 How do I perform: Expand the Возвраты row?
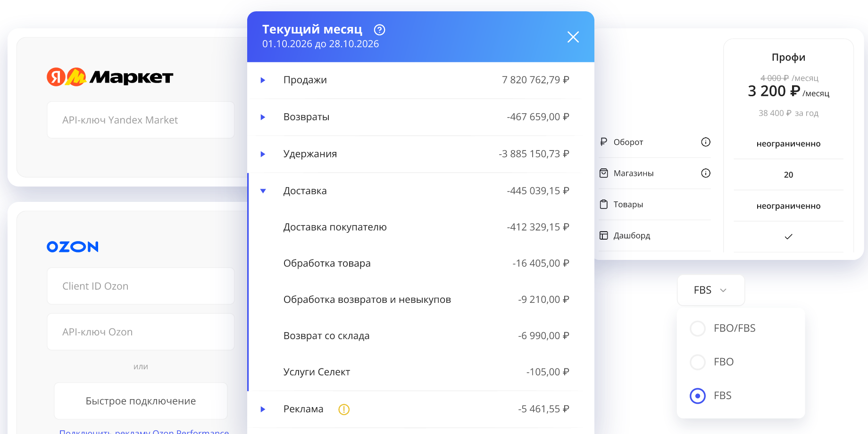click(263, 117)
